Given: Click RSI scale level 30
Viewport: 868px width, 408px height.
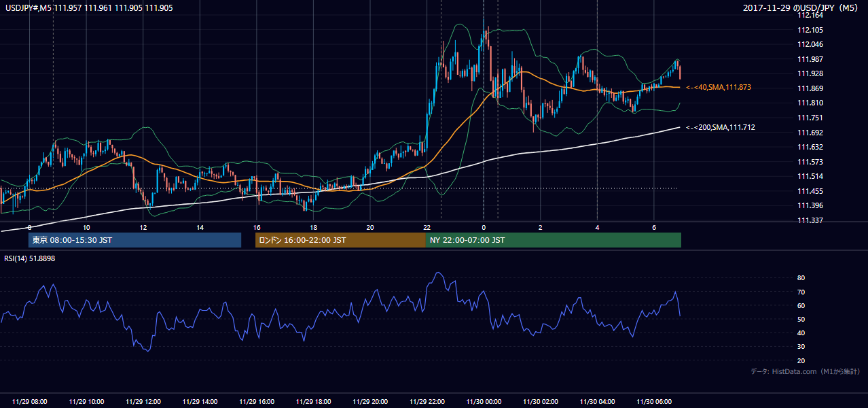Looking at the screenshot, I should click(801, 347).
